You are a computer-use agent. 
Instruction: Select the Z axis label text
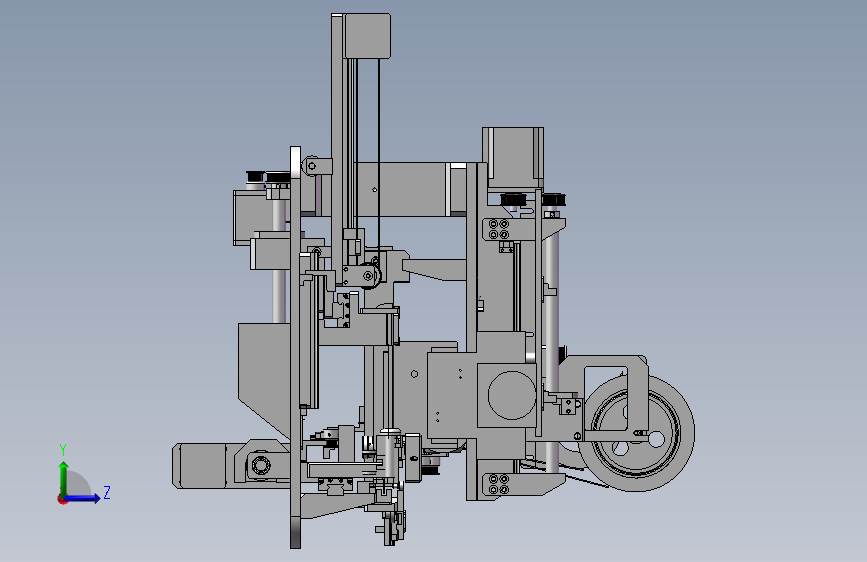(x=107, y=492)
